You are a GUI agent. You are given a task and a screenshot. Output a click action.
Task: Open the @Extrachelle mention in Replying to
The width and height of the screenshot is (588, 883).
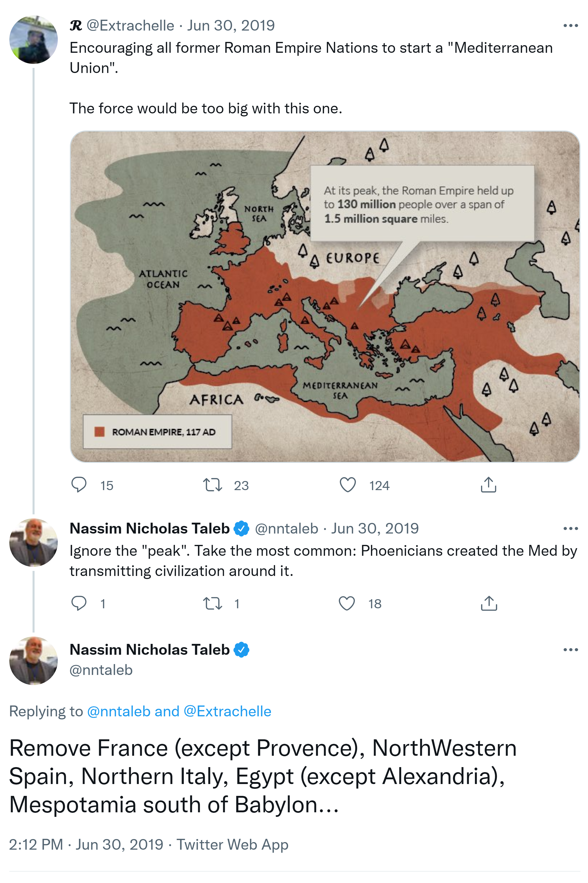coord(227,711)
